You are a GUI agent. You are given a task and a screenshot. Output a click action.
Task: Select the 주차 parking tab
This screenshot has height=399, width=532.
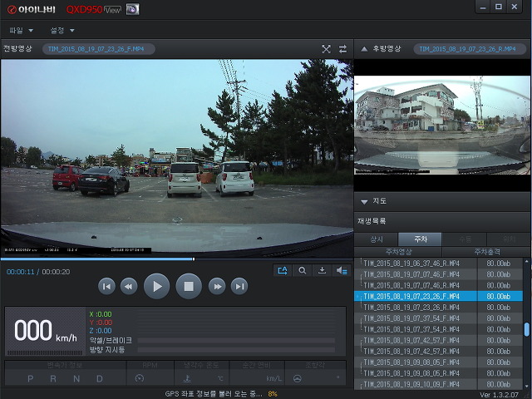tap(420, 239)
